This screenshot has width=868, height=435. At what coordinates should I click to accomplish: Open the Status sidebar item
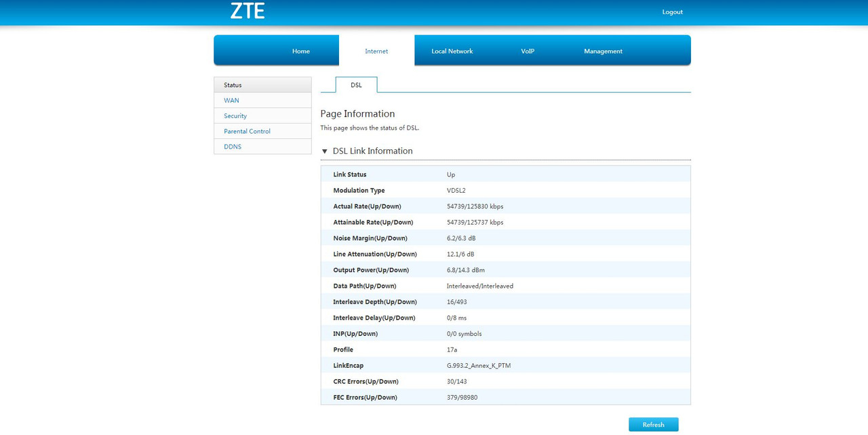click(262, 85)
